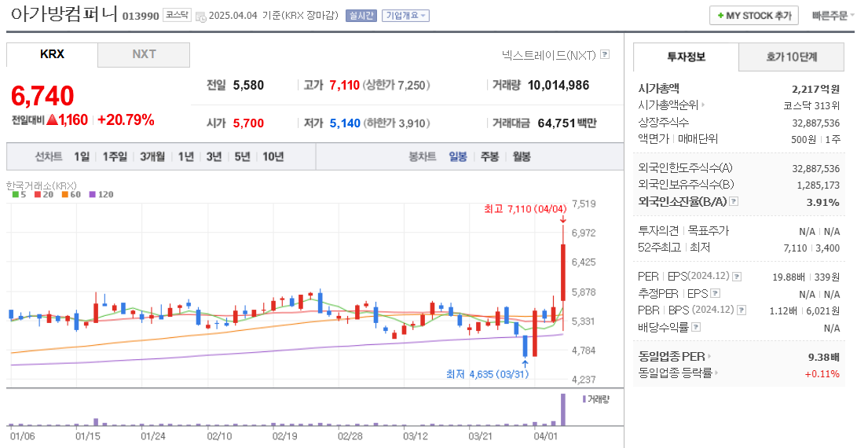Show the 3개월 line chart
This screenshot has height=448, width=868.
[152, 156]
